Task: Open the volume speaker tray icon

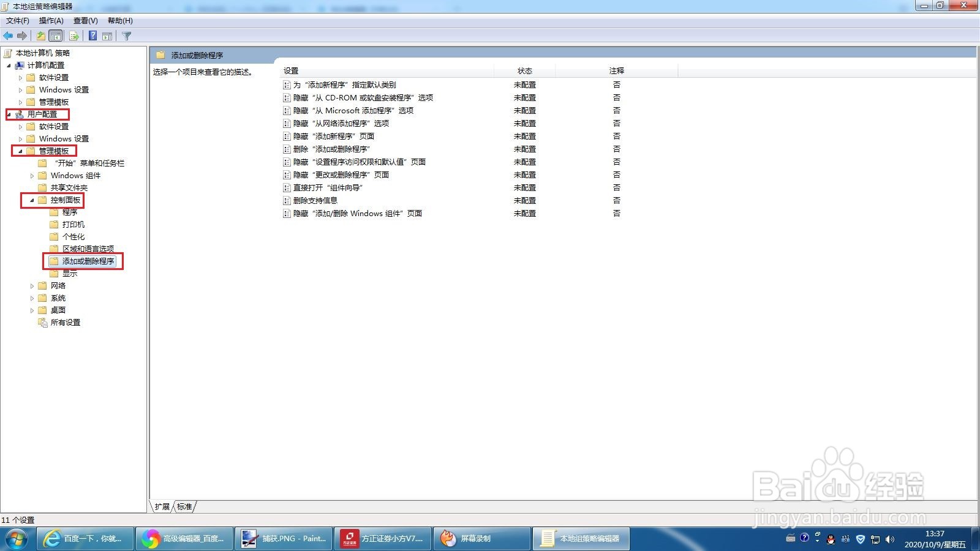Action: tap(889, 539)
